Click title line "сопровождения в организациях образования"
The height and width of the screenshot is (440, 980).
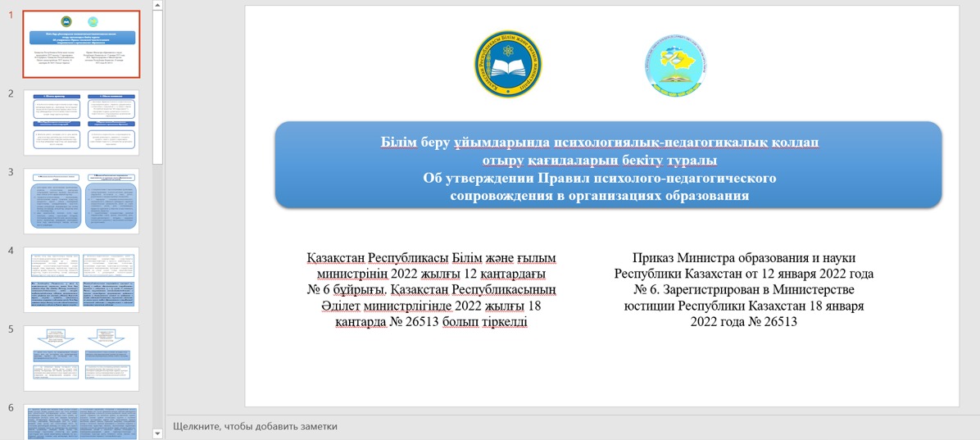599,196
